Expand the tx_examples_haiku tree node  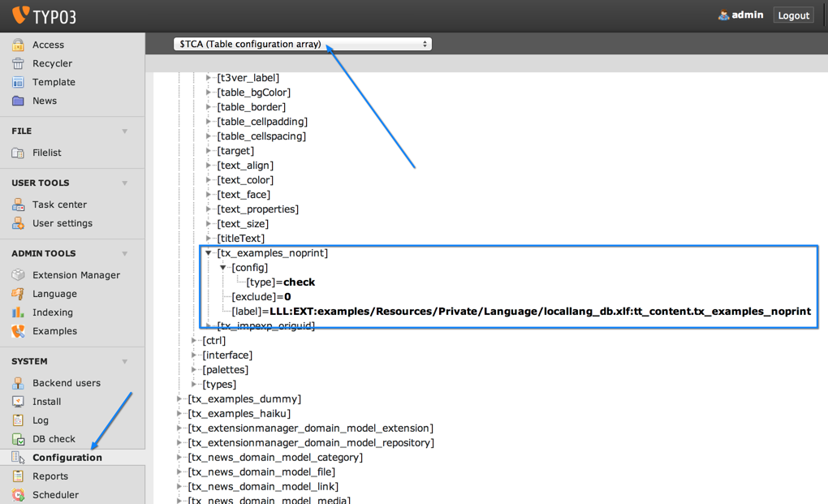click(x=179, y=414)
